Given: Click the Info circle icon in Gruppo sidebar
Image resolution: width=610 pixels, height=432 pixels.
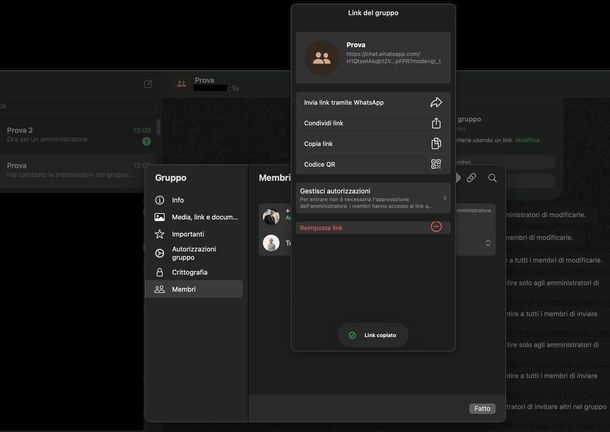Looking at the screenshot, I should 160,200.
